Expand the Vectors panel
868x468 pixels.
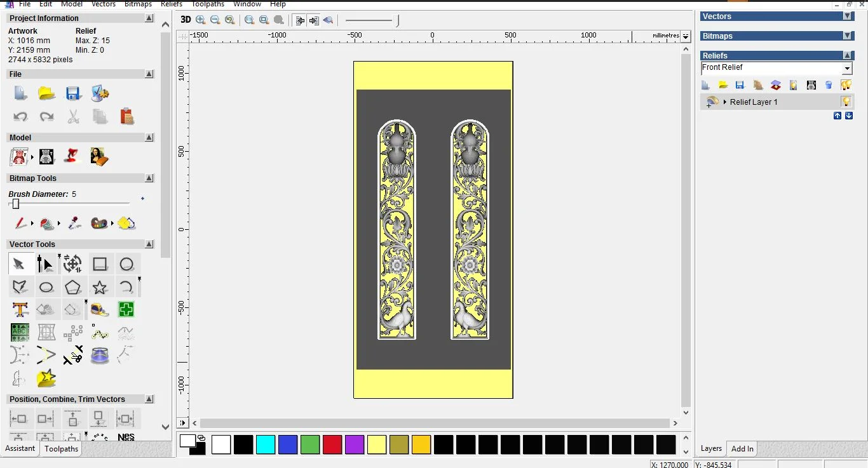pos(848,17)
